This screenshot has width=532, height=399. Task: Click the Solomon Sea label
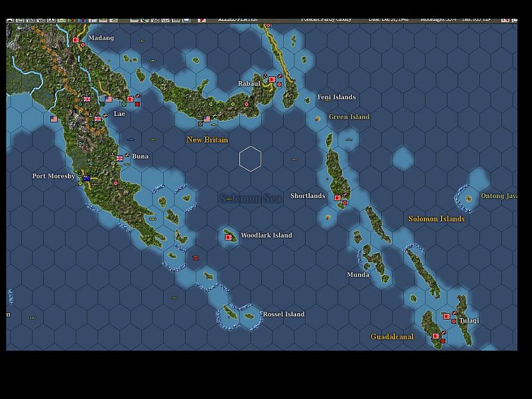coord(251,198)
